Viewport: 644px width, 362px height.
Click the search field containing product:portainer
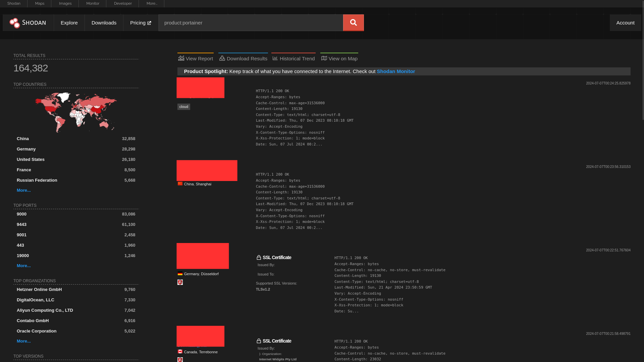coord(251,22)
